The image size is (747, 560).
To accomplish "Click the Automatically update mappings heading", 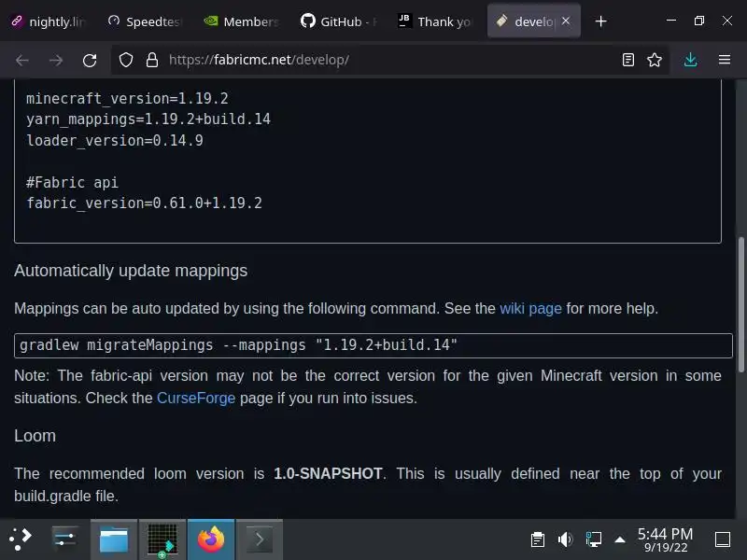I will click(131, 271).
